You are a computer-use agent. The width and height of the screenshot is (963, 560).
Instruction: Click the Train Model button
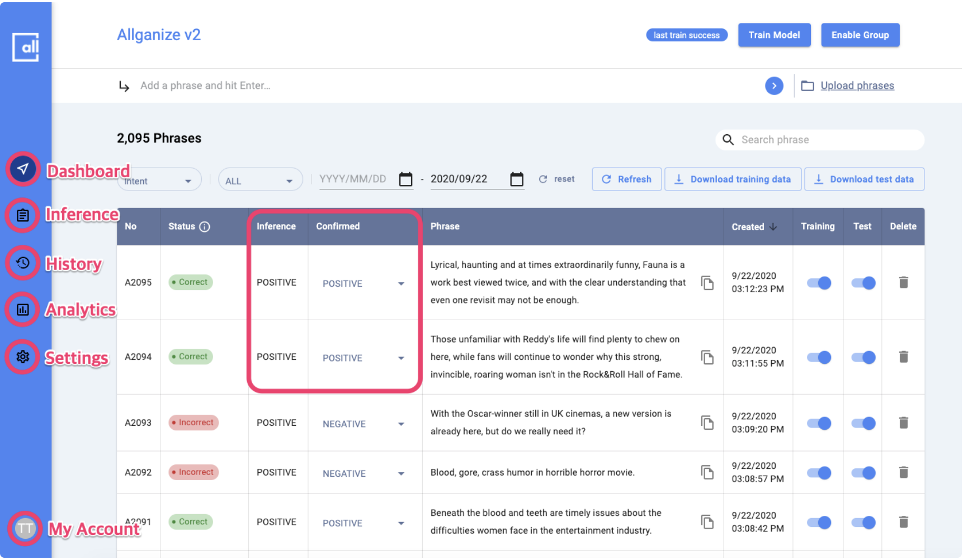774,35
